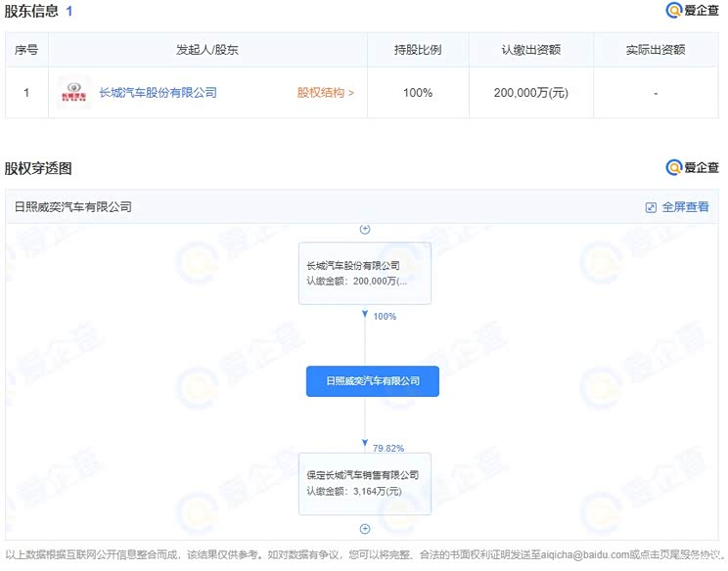Expand the plus below the 保定长城汽车销售 node
This screenshot has height=571, width=728.
(365, 529)
